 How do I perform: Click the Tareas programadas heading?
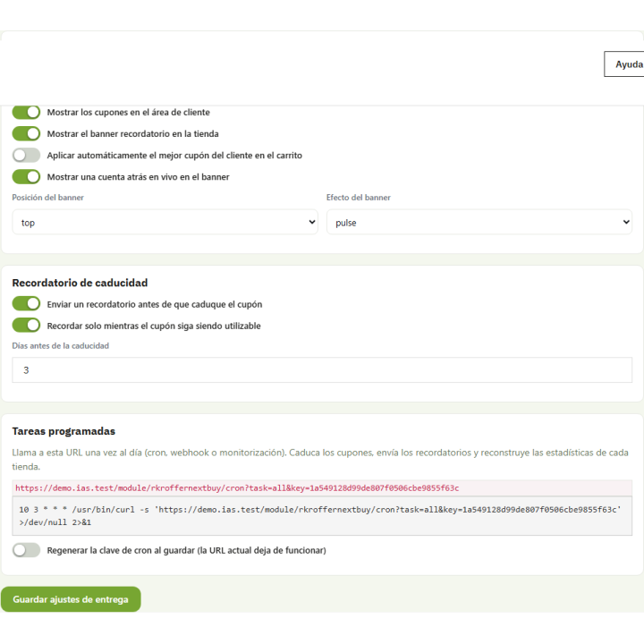coord(64,431)
